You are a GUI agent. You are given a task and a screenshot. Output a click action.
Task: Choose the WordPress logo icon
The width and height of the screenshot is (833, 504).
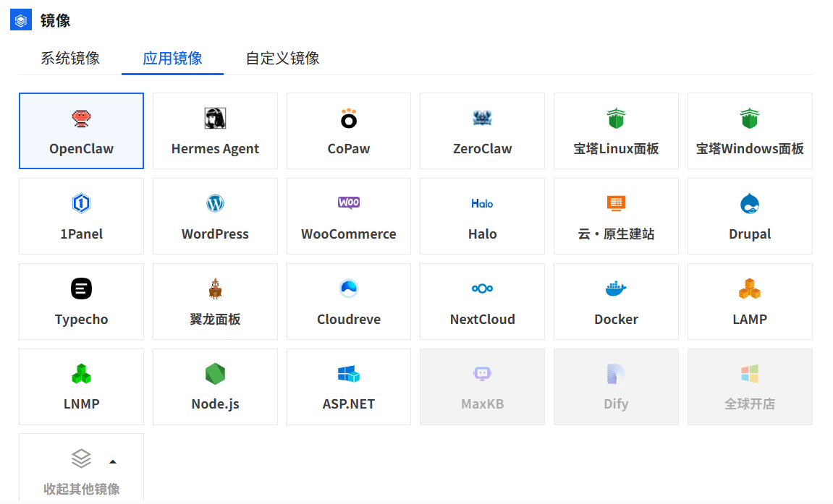coord(215,203)
